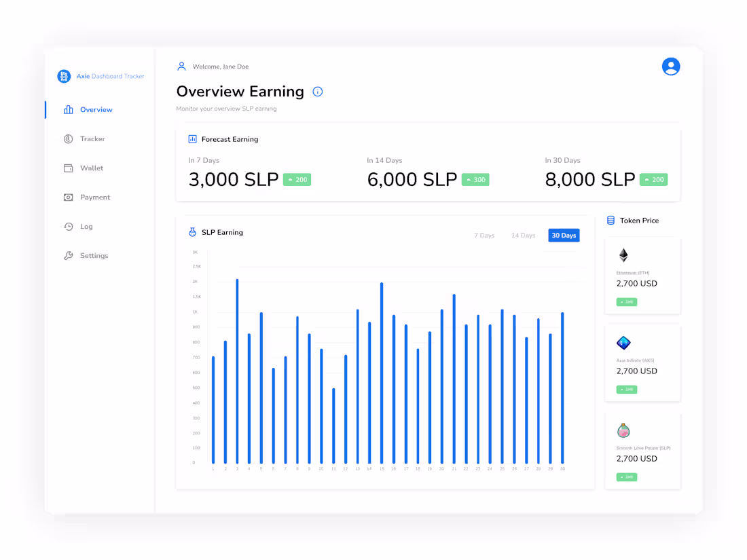The height and width of the screenshot is (560, 747).
Task: Click the Axie Infinity (AXS) gem icon
Action: [x=623, y=343]
